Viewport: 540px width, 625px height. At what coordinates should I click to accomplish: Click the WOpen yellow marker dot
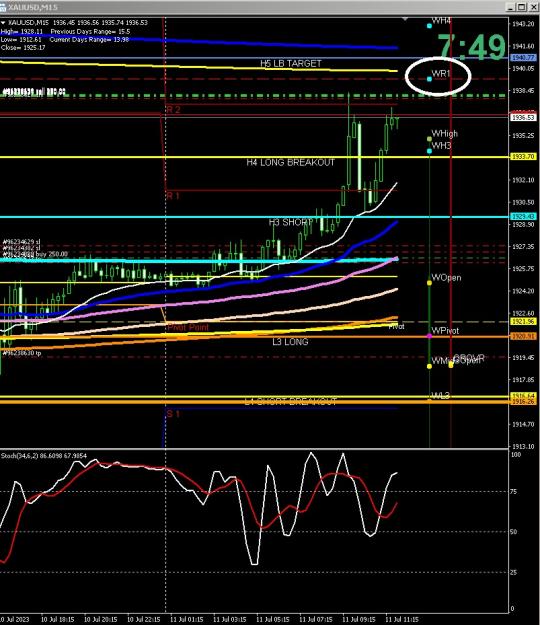pyautogui.click(x=429, y=283)
